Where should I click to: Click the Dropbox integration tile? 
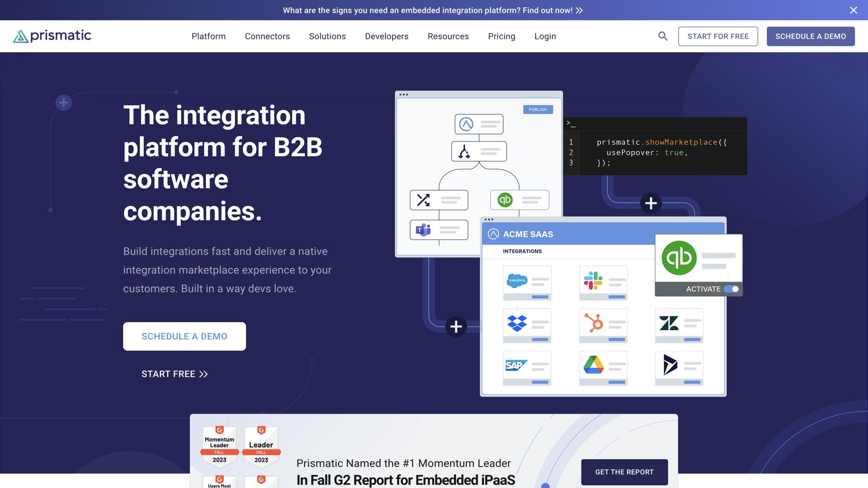coord(527,325)
